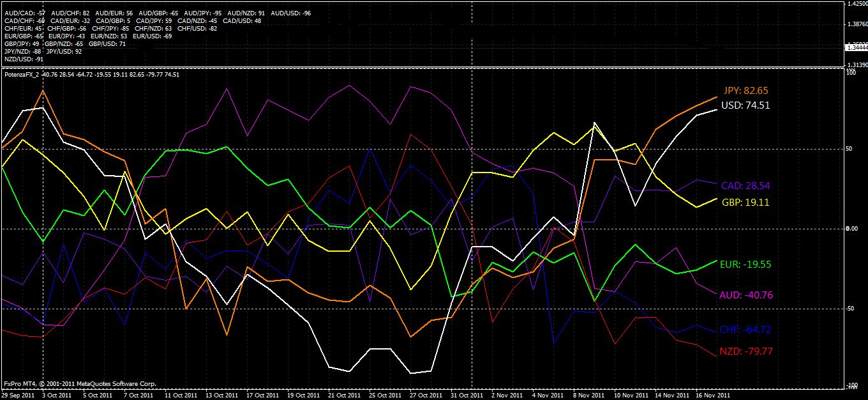Click the JPY/USD: 92 value
Screen dimensions: 868x400
coord(64,51)
